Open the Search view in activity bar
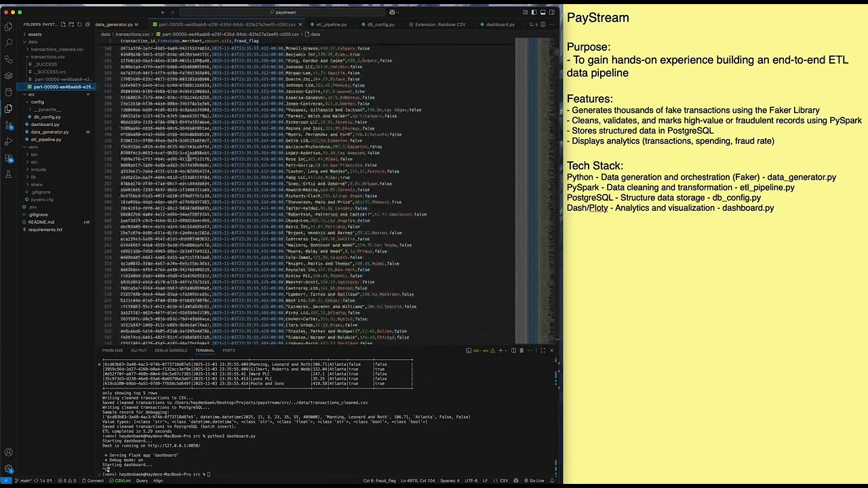 click(8, 43)
